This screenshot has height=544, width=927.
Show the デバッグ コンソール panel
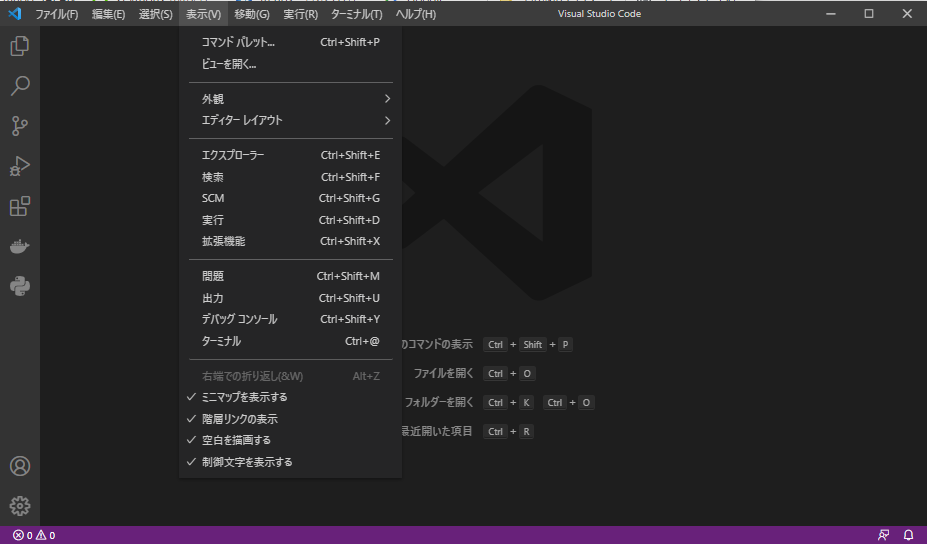click(290, 319)
